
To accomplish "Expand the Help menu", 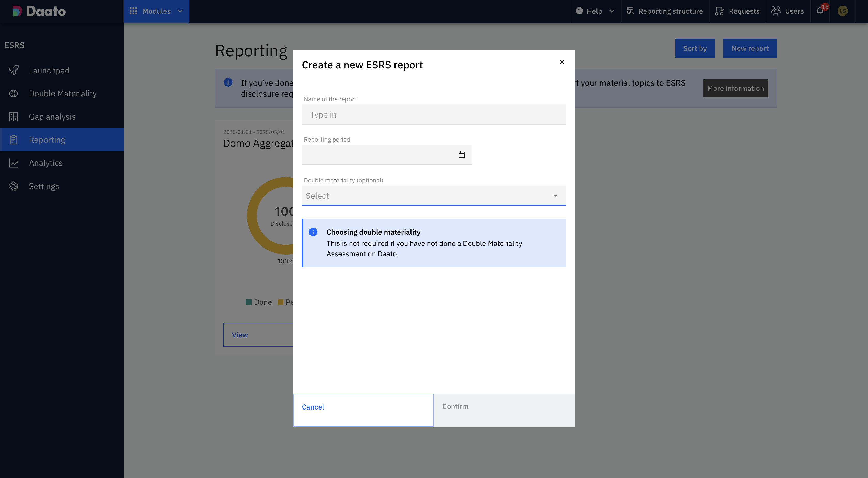I will tap(595, 11).
